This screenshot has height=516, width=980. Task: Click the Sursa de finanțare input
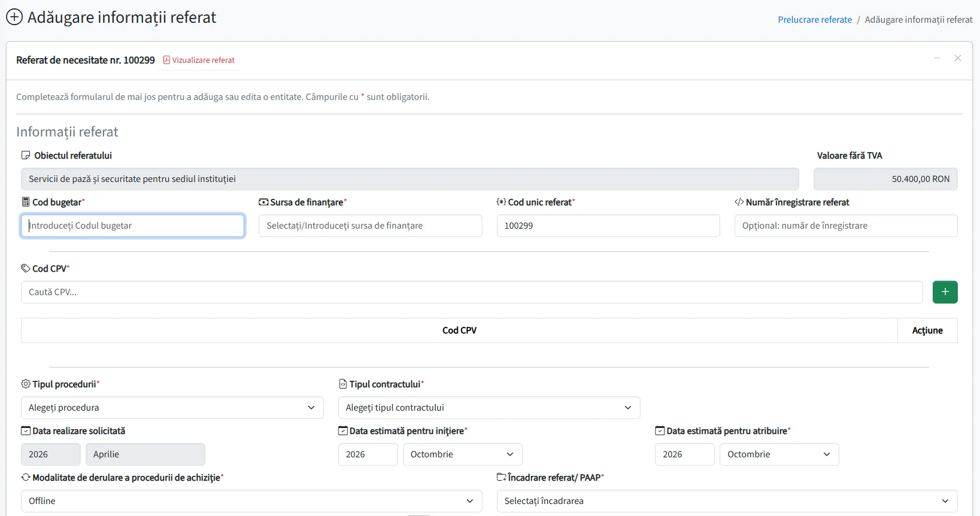pyautogui.click(x=371, y=226)
